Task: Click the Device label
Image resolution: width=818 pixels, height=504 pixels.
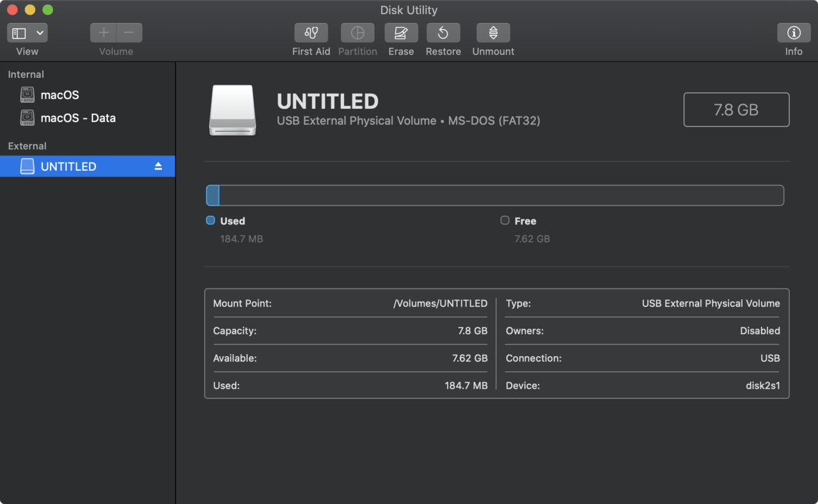Action: [523, 386]
